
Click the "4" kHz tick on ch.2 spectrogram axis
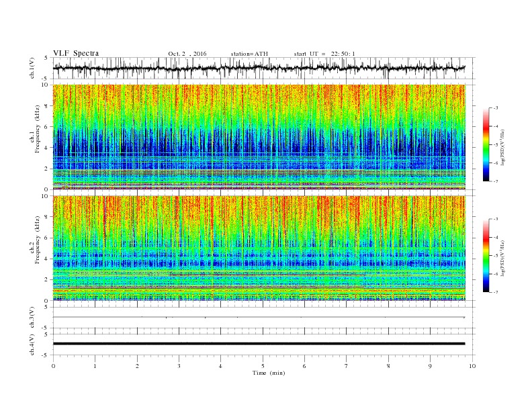(x=47, y=259)
